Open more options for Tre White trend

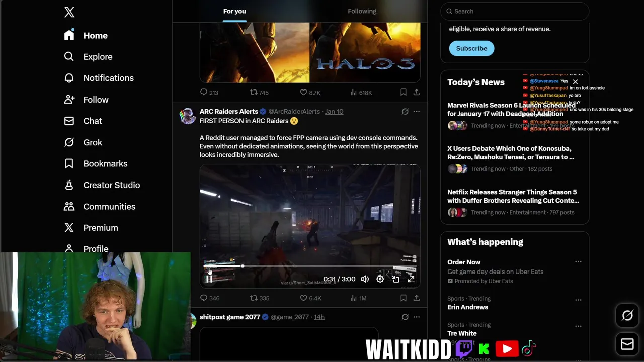point(578,326)
